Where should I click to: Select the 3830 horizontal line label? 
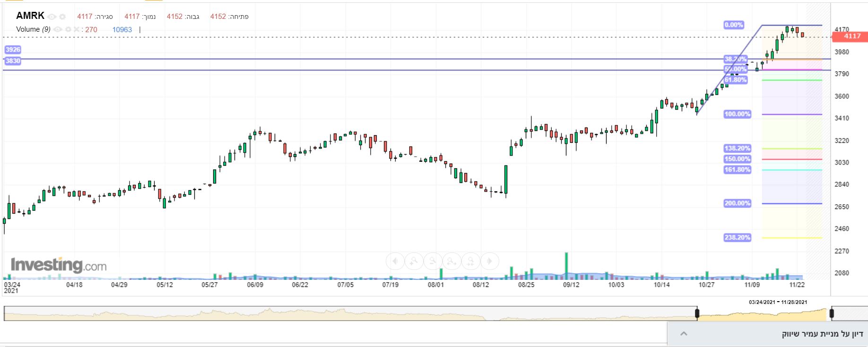pos(13,61)
